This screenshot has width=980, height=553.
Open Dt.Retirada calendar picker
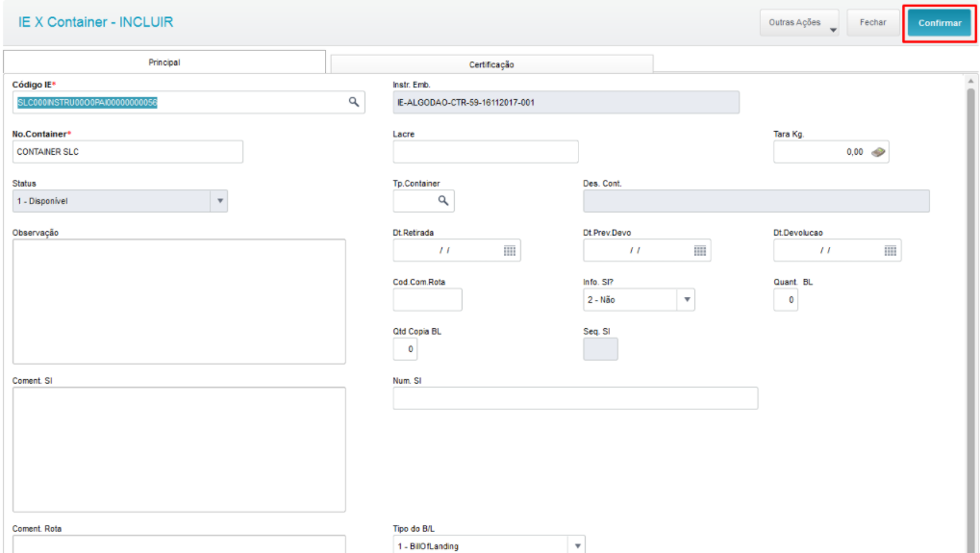[510, 251]
